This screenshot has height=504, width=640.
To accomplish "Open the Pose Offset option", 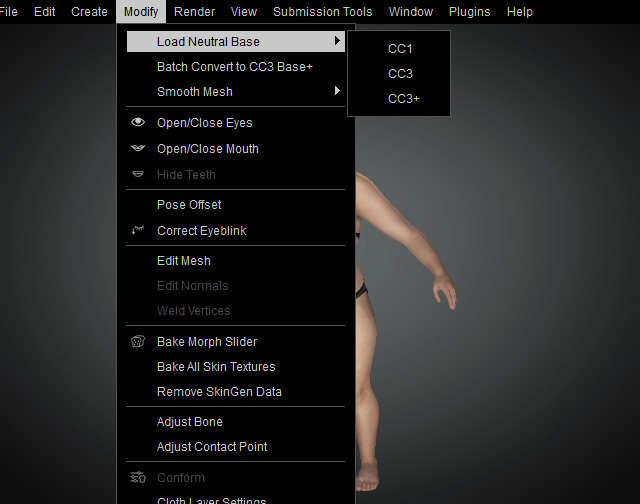I will [189, 205].
